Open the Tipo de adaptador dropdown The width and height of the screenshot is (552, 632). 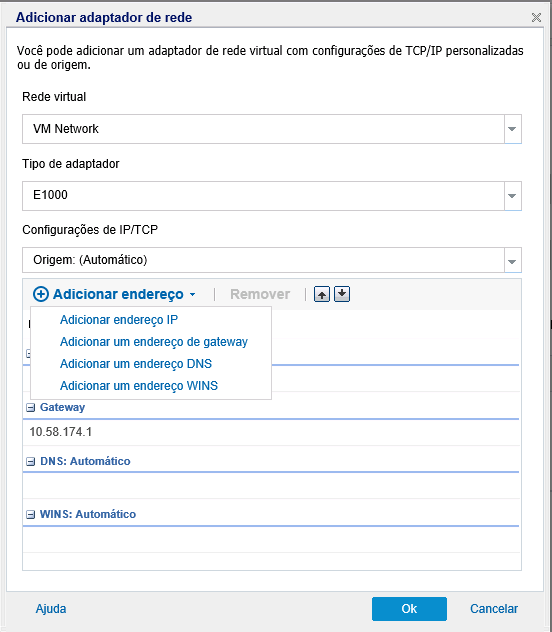pyautogui.click(x=513, y=196)
